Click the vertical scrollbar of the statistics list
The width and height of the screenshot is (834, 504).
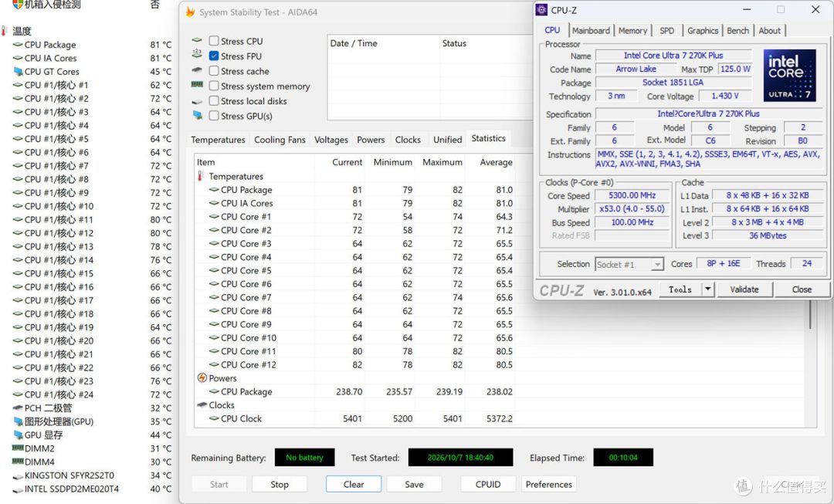(x=810, y=313)
